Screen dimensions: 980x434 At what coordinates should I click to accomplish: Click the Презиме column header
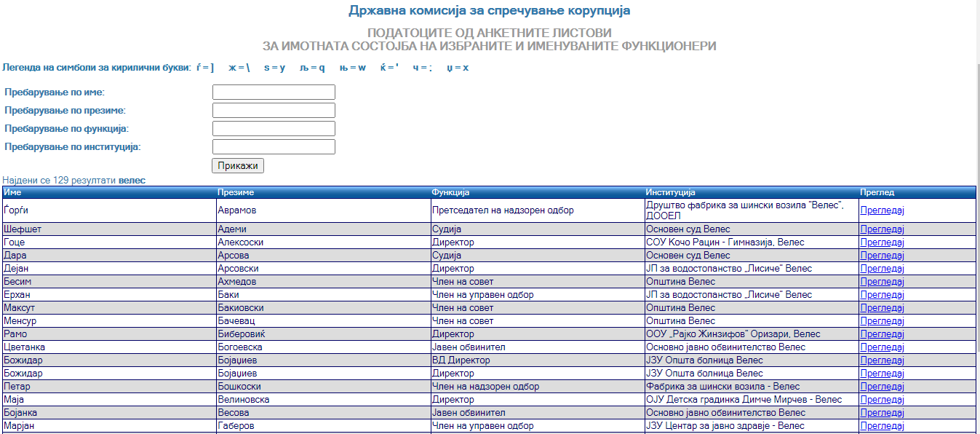coord(323,192)
